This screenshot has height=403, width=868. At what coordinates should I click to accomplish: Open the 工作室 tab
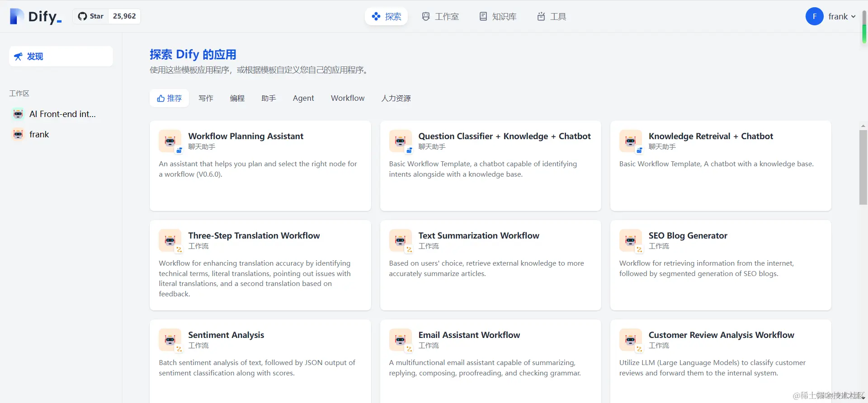(440, 17)
